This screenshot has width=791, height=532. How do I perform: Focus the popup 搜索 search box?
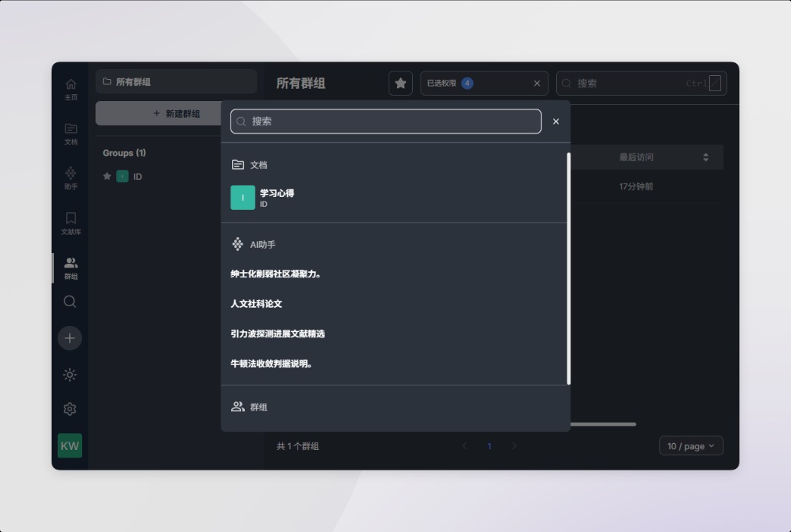386,122
